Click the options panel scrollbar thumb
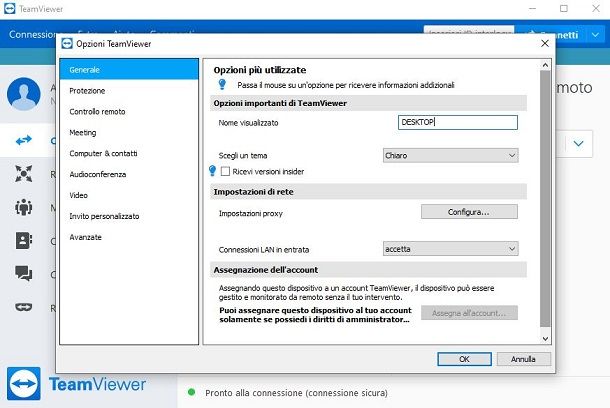This screenshot has width=610, height=408. click(545, 198)
